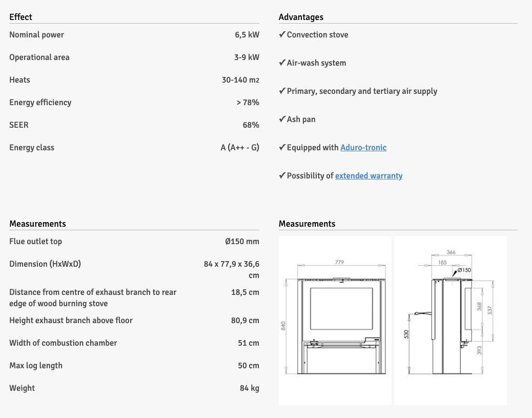Click checkmark icon beside Air-wash system
Image resolution: width=532 pixels, height=418 pixels.
pos(282,63)
